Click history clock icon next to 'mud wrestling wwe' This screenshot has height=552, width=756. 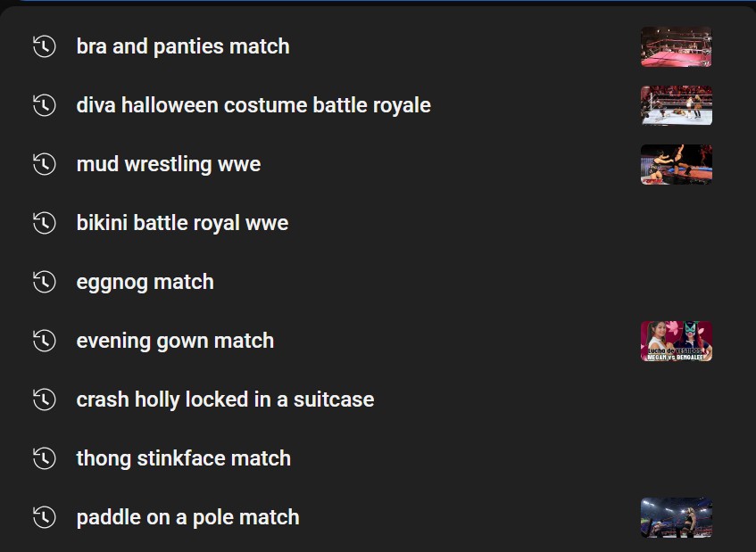point(45,164)
